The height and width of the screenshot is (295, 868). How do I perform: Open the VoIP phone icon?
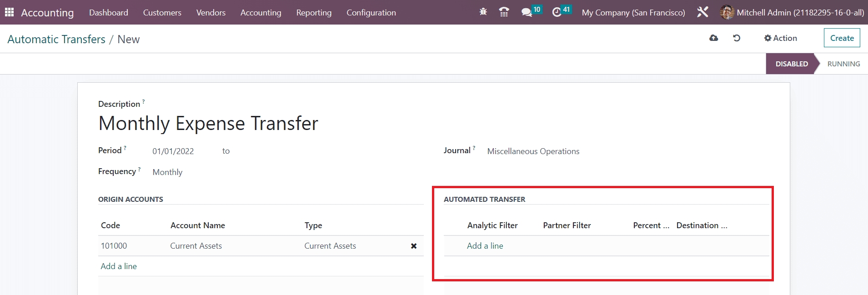[x=504, y=12]
